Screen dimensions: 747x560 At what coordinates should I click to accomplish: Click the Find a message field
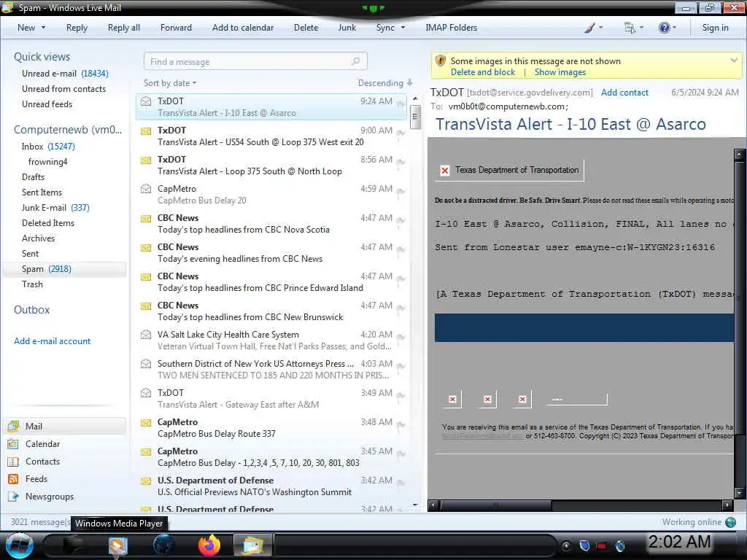click(x=255, y=61)
